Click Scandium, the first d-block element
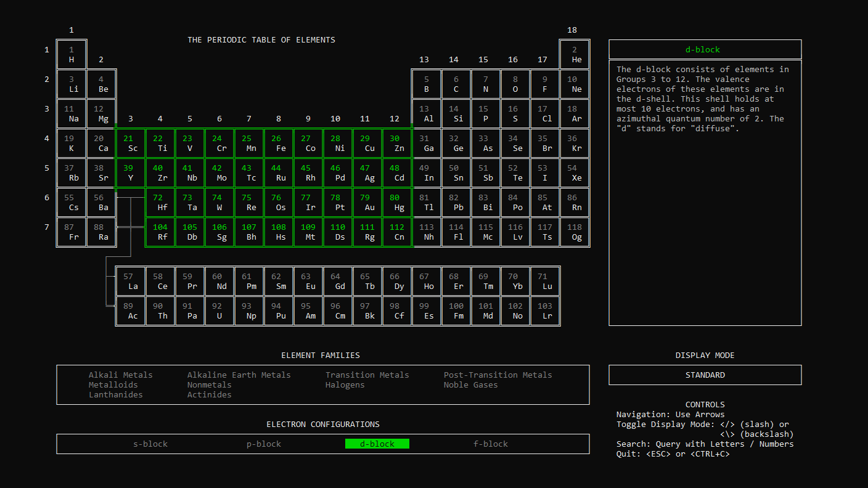Screen dimensions: 868x488 pyautogui.click(x=131, y=143)
